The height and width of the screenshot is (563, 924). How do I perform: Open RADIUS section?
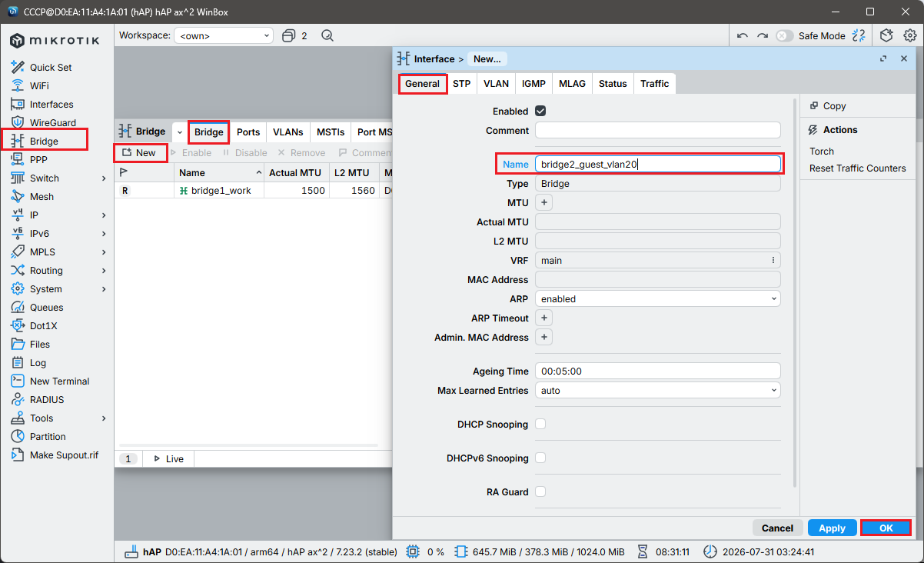(x=47, y=399)
